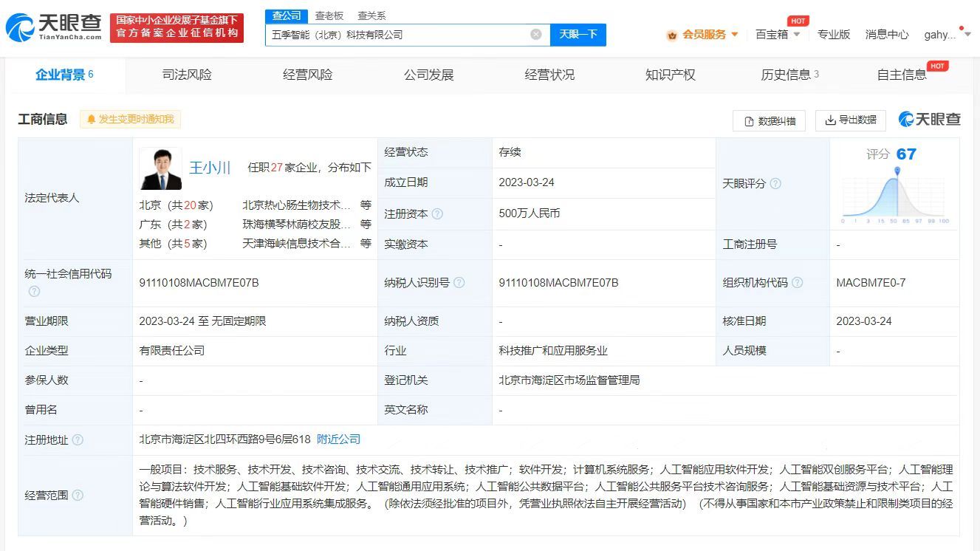Image resolution: width=980 pixels, height=551 pixels.
Task: Switch to 查公司 search tab
Action: [x=287, y=16]
